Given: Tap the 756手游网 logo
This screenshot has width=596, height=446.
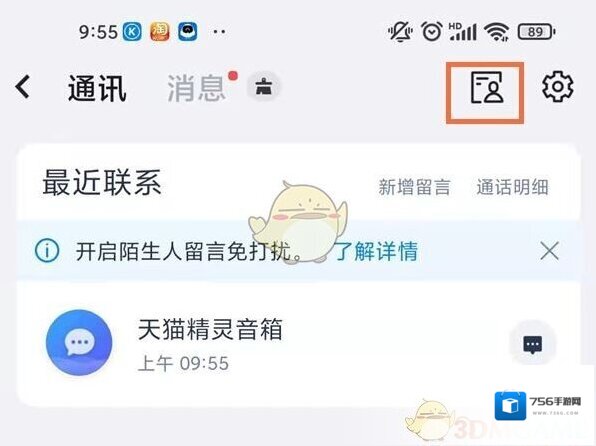Looking at the screenshot, I should pyautogui.click(x=538, y=405).
